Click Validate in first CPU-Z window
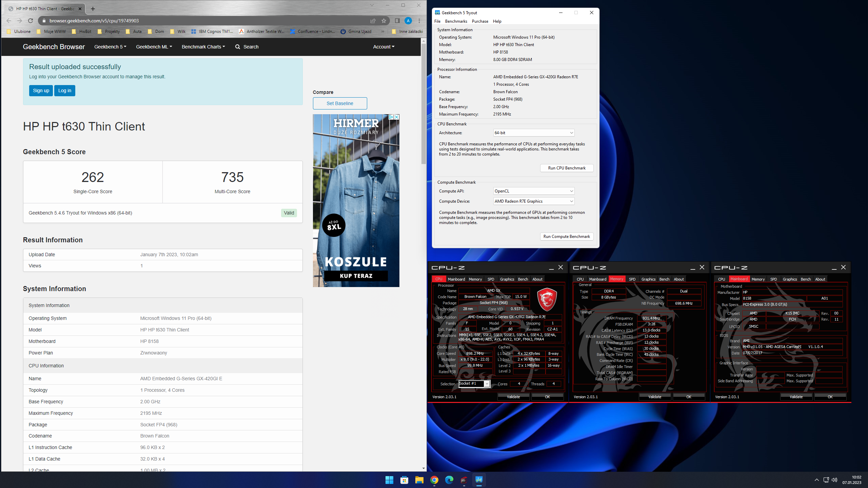 (513, 397)
